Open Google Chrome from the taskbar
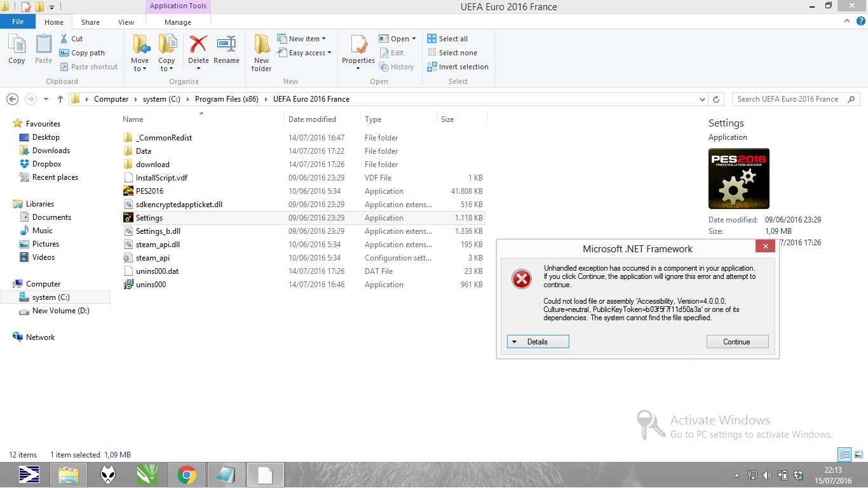The image size is (868, 488). (x=186, y=475)
